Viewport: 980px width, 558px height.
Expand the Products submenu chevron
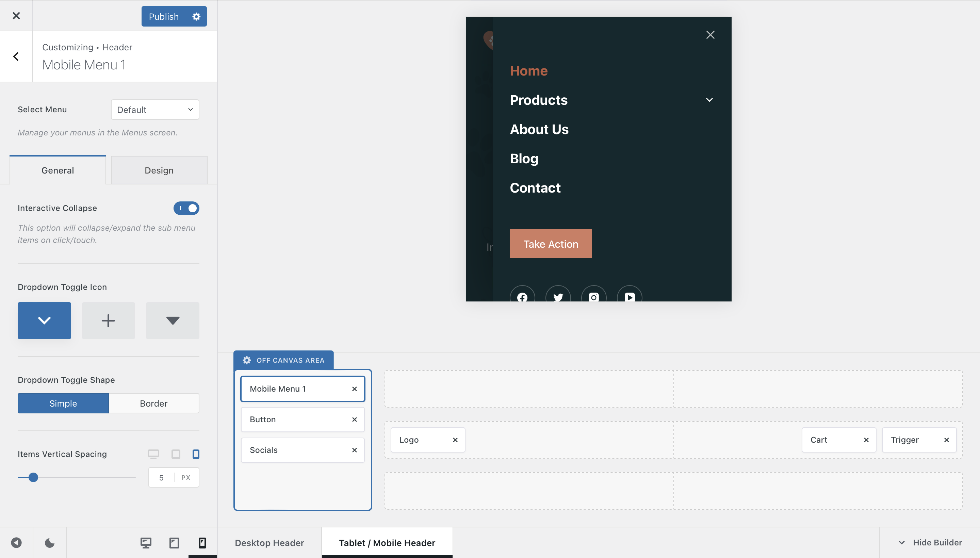[x=709, y=100]
